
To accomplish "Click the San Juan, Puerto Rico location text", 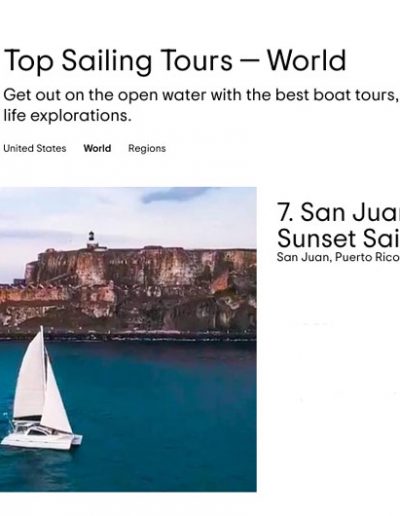I will 338,257.
